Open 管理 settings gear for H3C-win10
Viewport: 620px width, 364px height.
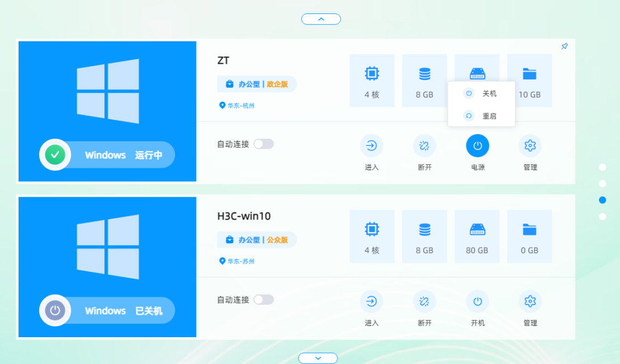(530, 301)
